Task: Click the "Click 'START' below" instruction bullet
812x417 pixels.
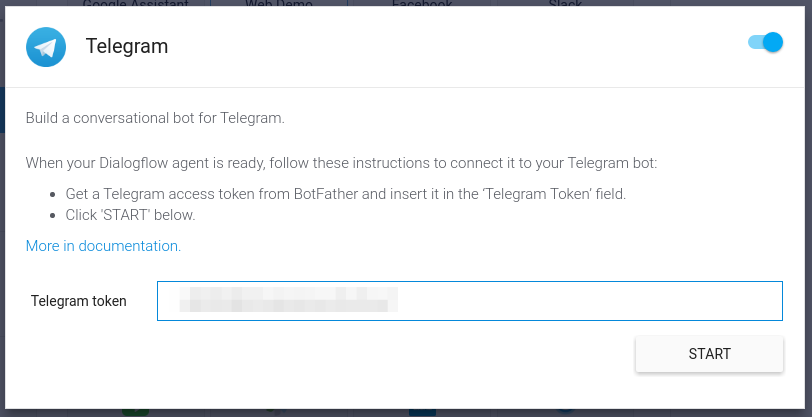Action: pyautogui.click(x=131, y=215)
